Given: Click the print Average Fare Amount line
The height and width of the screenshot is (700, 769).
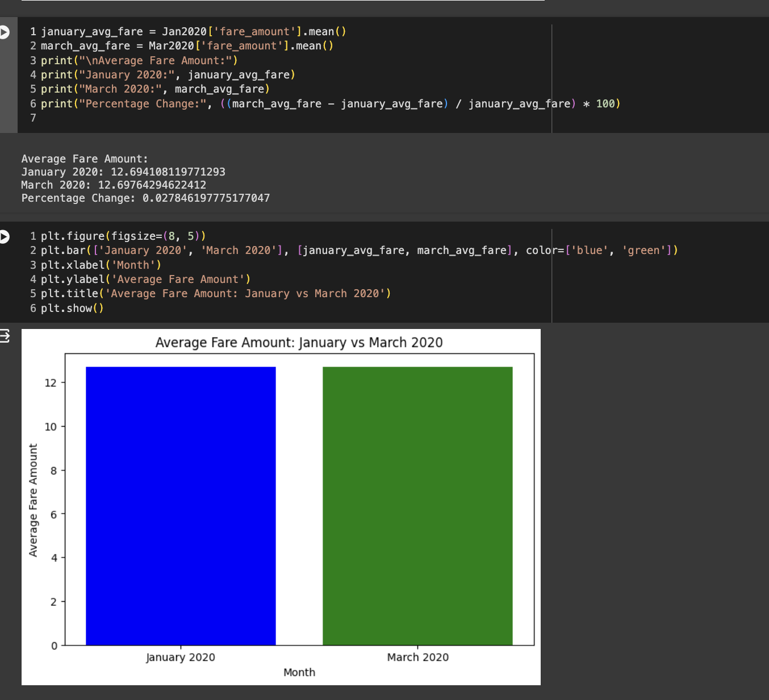Looking at the screenshot, I should pyautogui.click(x=139, y=61).
